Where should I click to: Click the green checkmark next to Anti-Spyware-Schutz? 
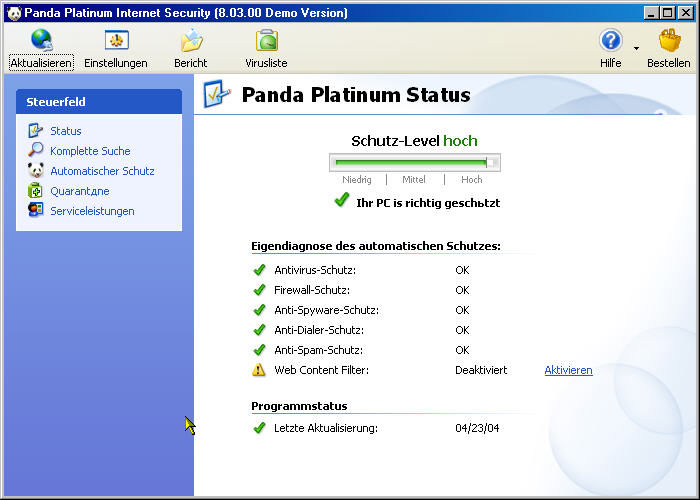259,309
